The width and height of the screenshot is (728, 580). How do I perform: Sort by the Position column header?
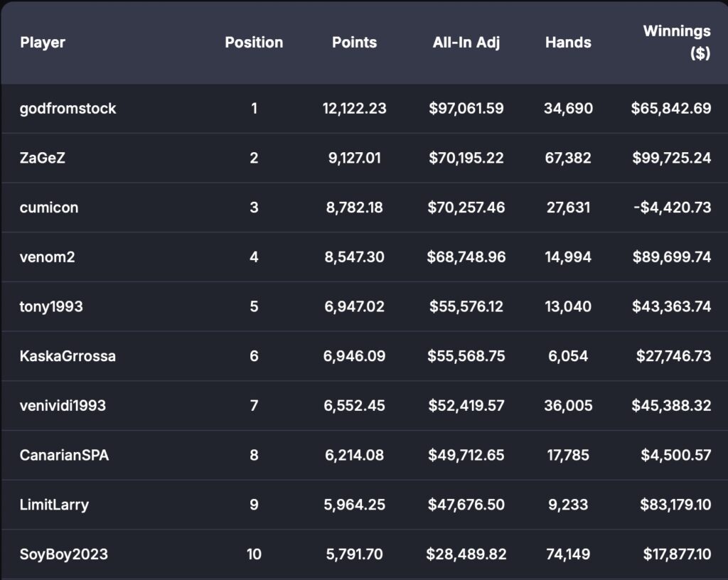click(254, 43)
